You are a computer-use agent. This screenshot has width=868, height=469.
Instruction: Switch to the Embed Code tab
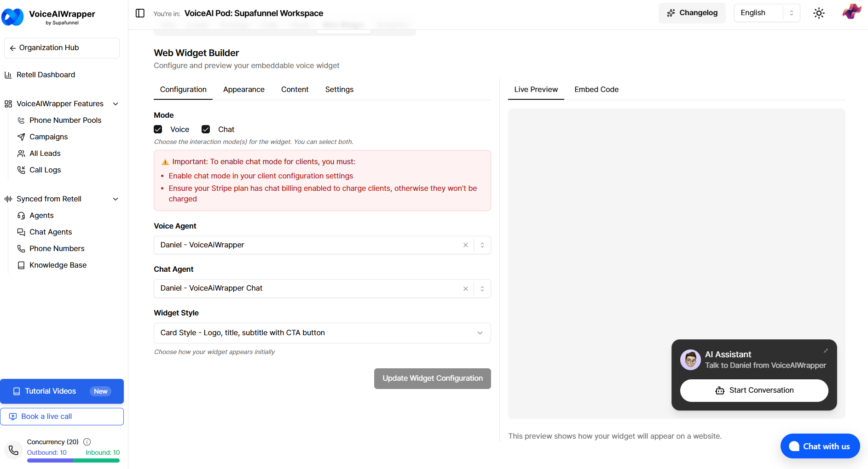tap(596, 90)
